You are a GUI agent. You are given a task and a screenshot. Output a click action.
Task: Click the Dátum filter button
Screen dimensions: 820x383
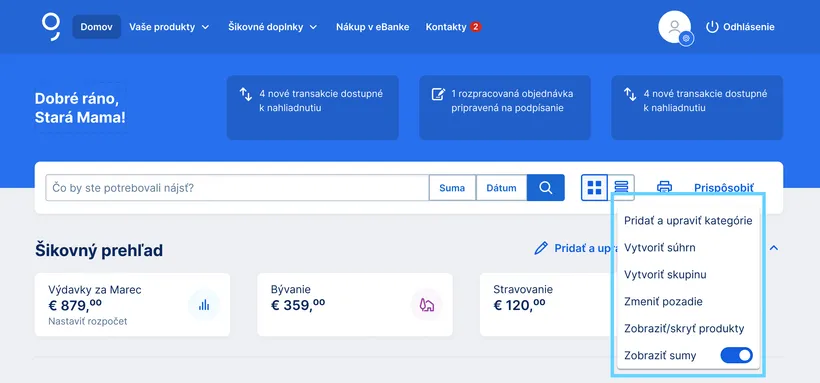tap(502, 188)
